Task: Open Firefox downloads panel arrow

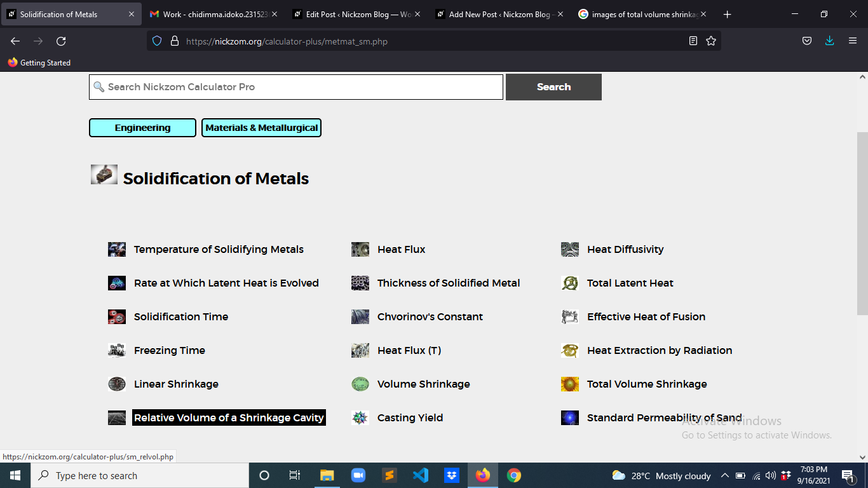Action: click(829, 41)
